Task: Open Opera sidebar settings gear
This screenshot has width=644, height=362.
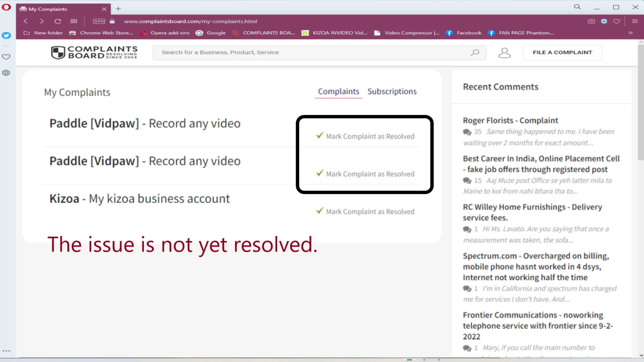Action: pyautogui.click(x=6, y=73)
